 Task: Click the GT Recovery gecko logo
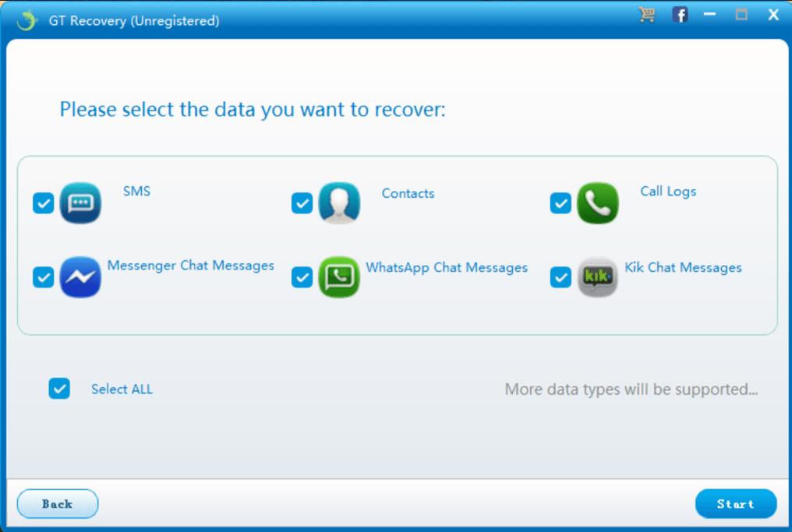point(27,20)
